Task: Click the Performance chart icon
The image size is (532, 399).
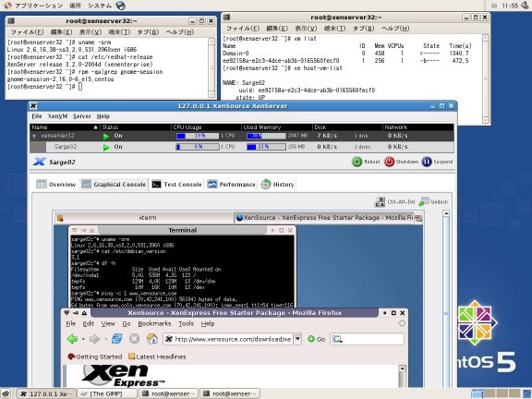Action: [x=212, y=184]
